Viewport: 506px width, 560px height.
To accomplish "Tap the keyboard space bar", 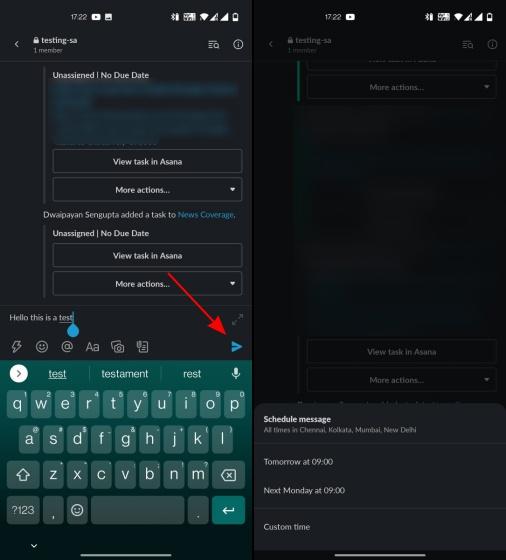I will (137, 510).
